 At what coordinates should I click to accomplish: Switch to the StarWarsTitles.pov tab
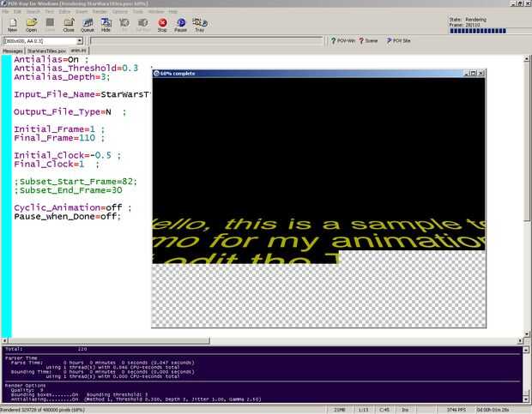(x=46, y=51)
